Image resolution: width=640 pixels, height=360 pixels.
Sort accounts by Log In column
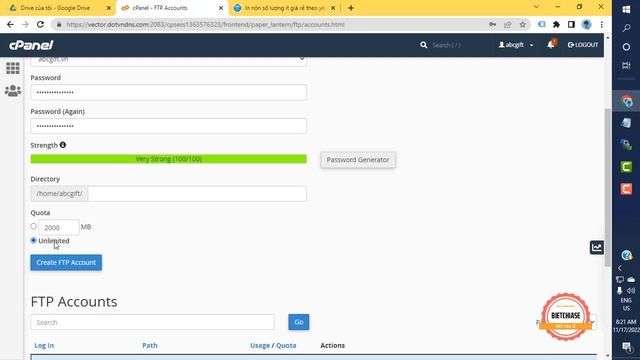[44, 345]
